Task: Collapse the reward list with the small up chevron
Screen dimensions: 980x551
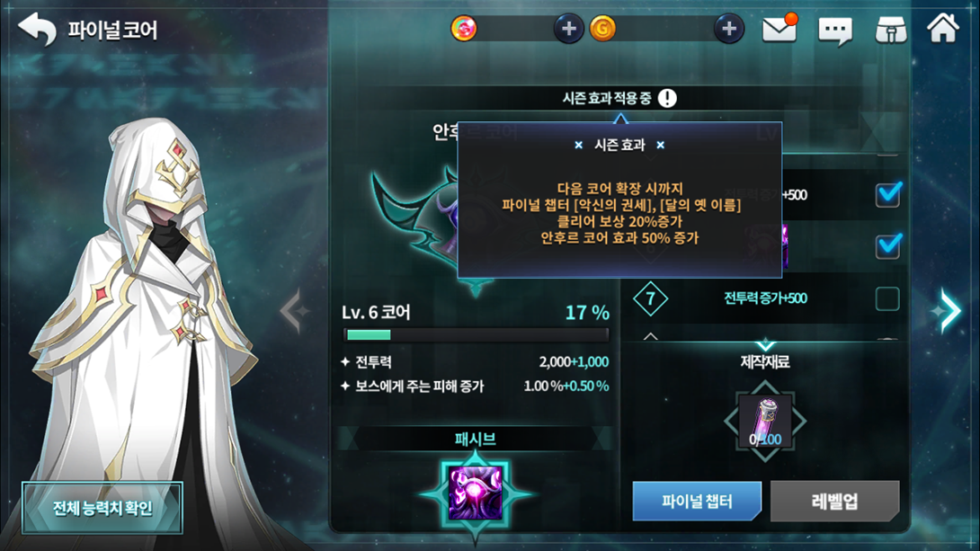Action: coord(651,336)
